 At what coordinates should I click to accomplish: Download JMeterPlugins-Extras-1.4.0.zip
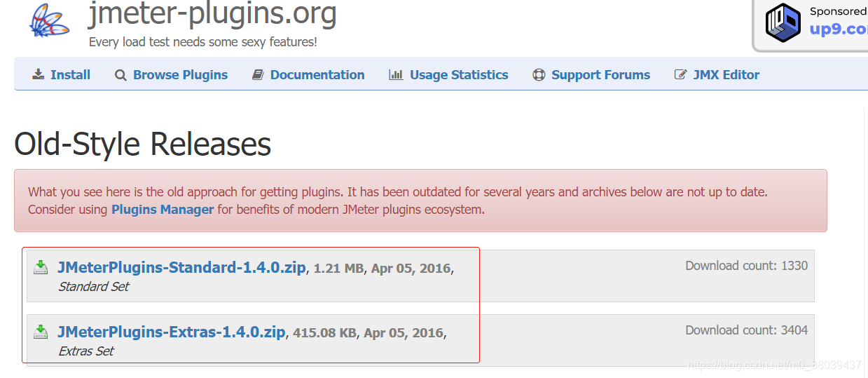coord(172,332)
